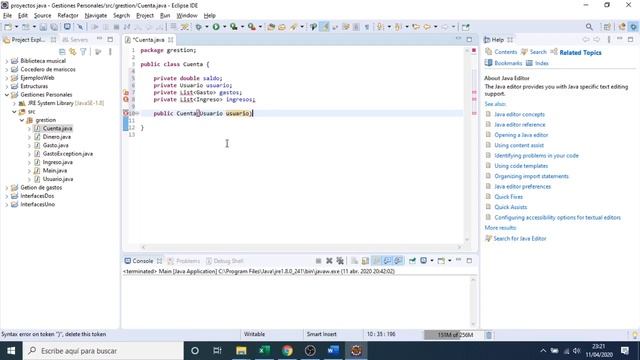This screenshot has height=360, width=640.
Task: Click Collapse All in Project Explorer
Action: (62, 52)
